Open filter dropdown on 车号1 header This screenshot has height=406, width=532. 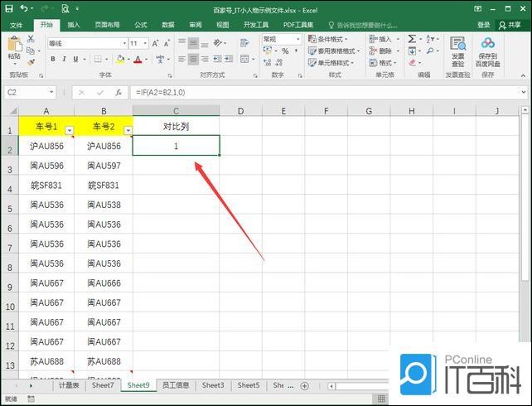[x=70, y=130]
